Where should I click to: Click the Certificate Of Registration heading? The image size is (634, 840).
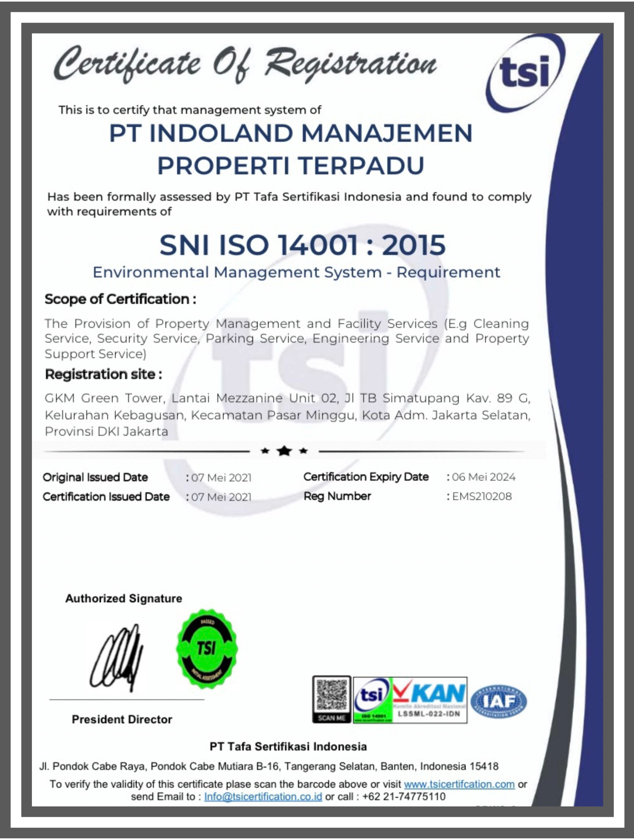click(x=245, y=64)
